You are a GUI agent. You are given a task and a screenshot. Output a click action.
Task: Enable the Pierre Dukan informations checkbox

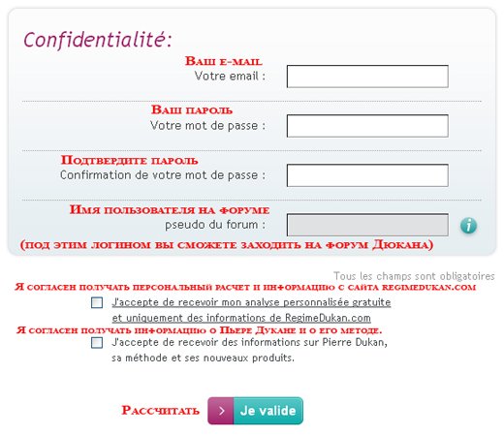coord(97,343)
